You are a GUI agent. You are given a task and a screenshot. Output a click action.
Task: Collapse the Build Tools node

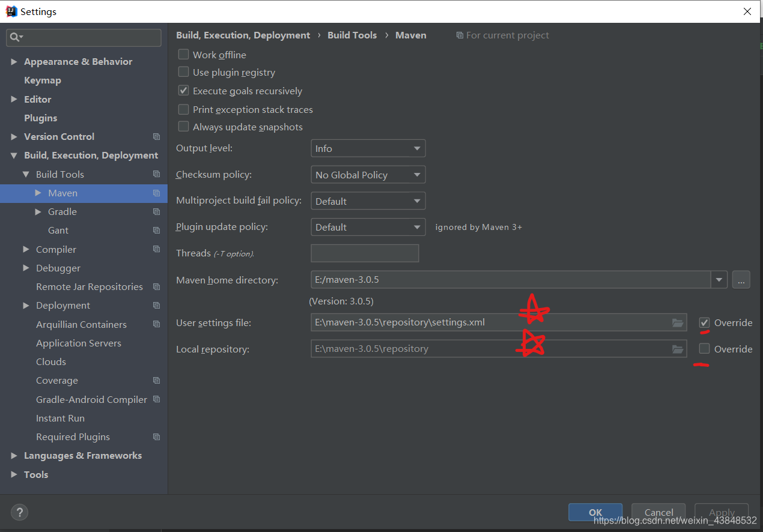[x=26, y=174]
